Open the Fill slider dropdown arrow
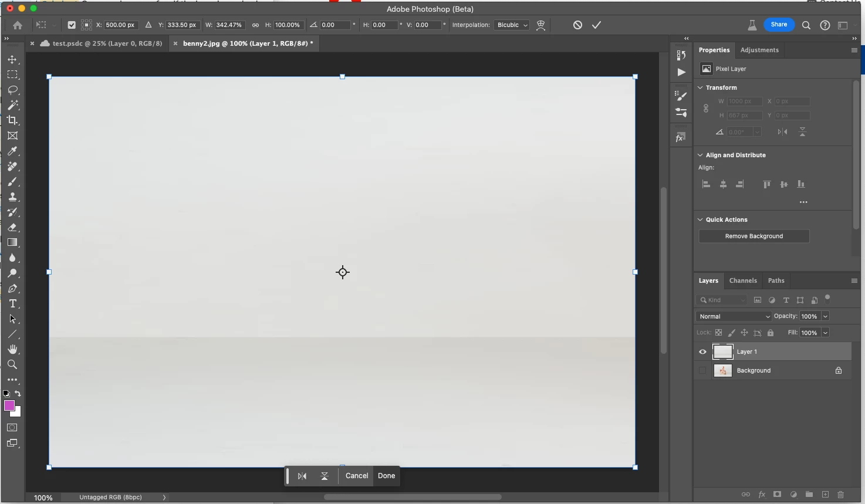The width and height of the screenshot is (865, 504). click(825, 333)
